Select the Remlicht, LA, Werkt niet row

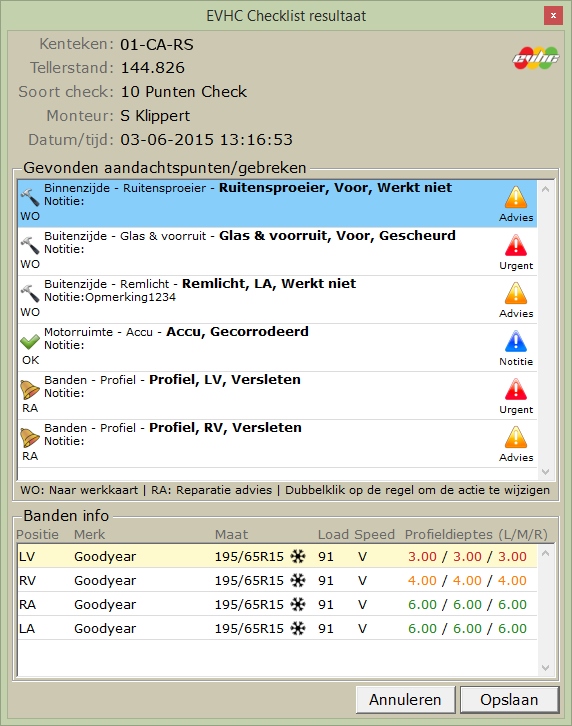point(277,300)
